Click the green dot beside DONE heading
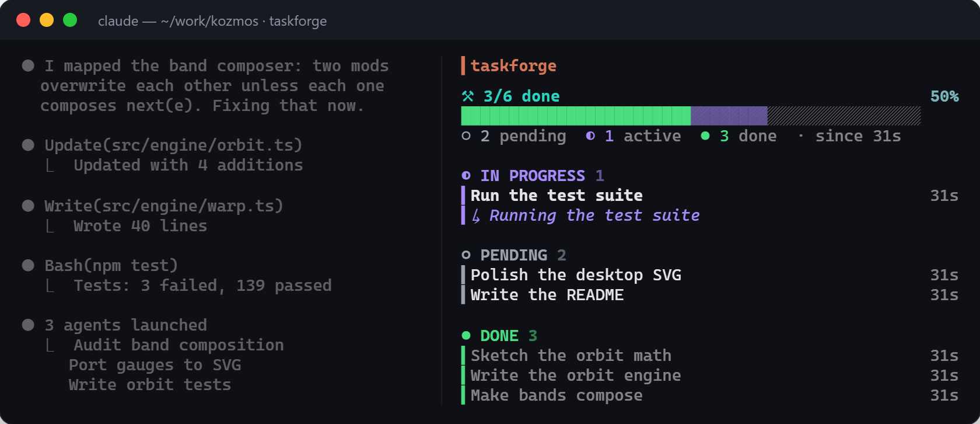 click(x=466, y=336)
